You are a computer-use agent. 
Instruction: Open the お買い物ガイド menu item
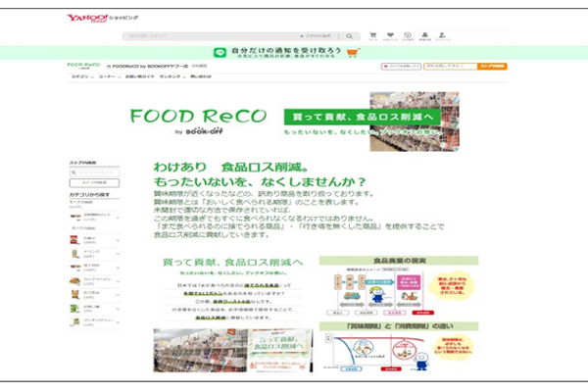139,76
